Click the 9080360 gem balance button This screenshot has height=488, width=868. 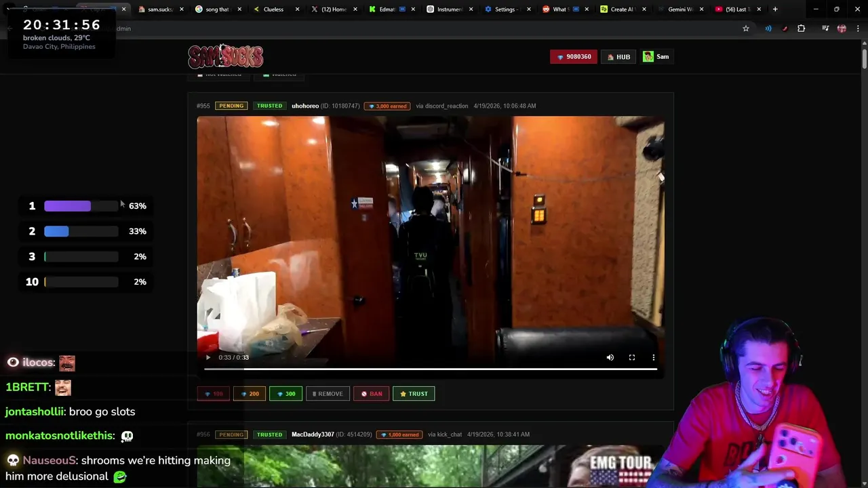pyautogui.click(x=574, y=57)
